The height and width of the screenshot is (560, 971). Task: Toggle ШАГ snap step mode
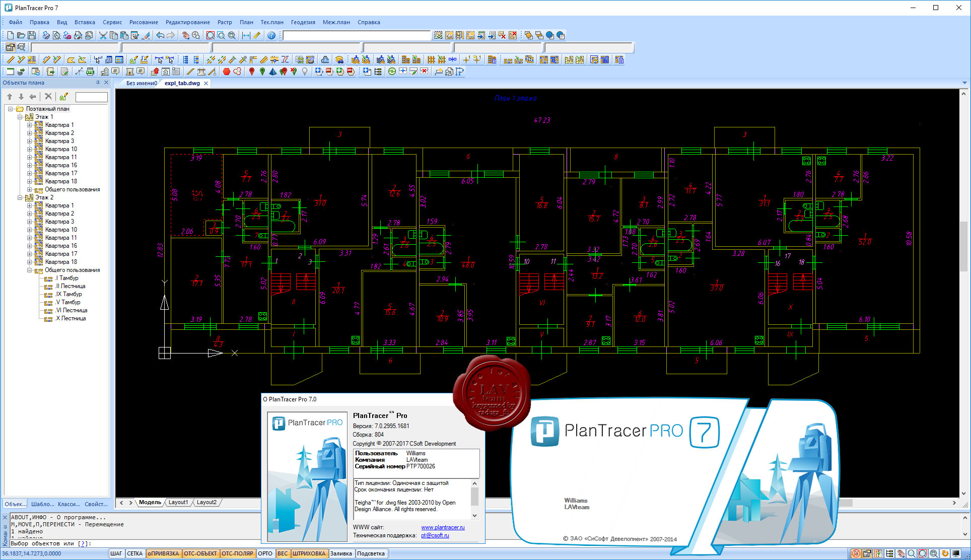tap(116, 553)
